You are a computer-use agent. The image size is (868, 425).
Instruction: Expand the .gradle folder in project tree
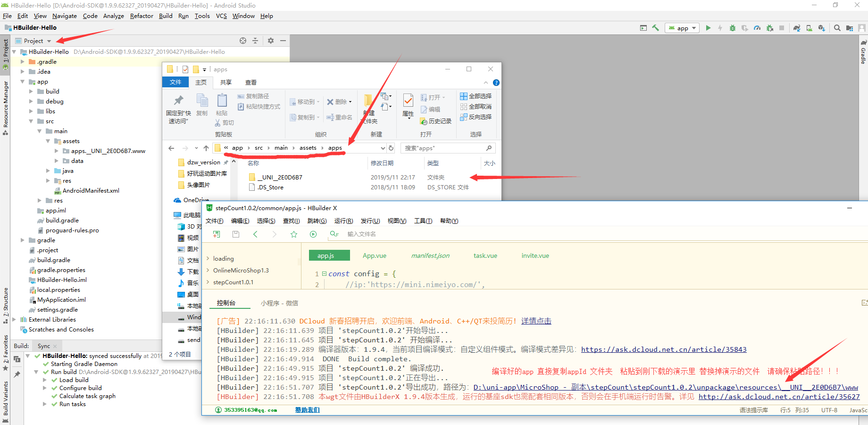[x=23, y=61]
